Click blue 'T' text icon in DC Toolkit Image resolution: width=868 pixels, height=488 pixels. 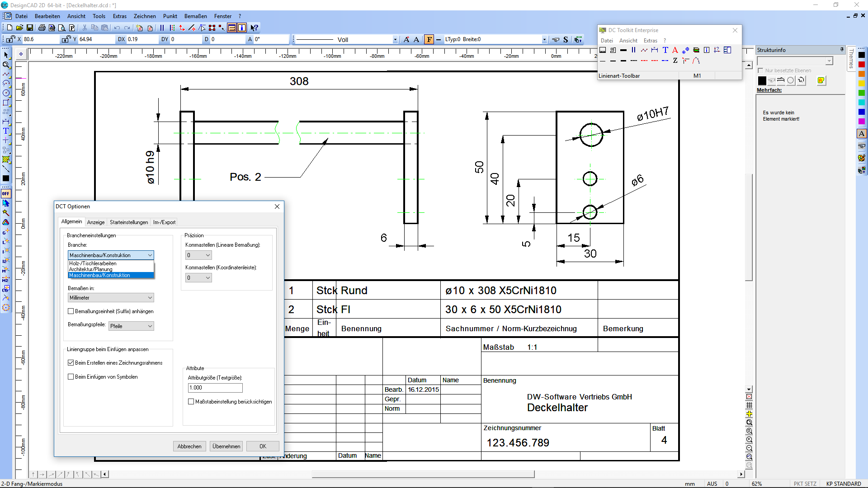pos(665,50)
